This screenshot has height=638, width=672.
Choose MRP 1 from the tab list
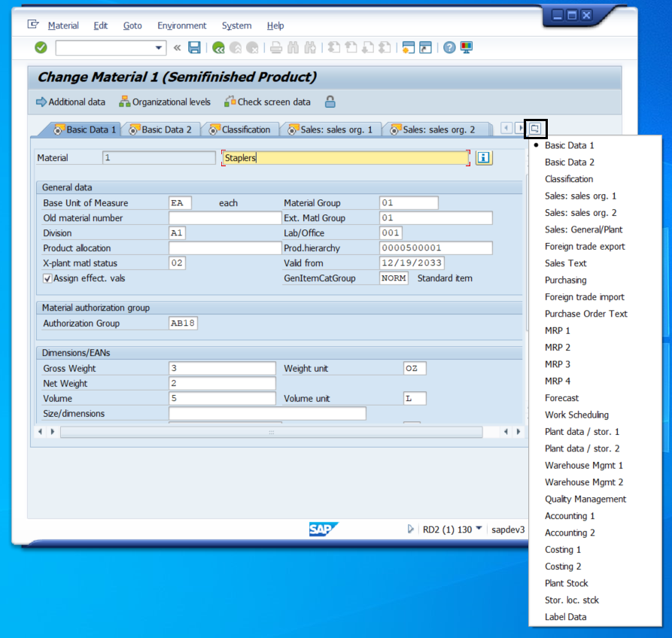tap(557, 331)
